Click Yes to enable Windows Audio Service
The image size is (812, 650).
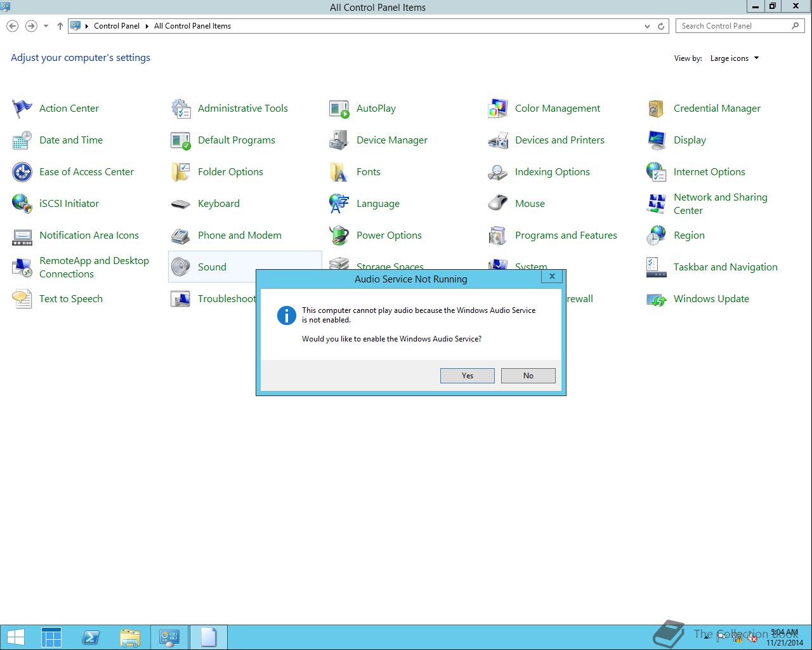click(x=468, y=376)
